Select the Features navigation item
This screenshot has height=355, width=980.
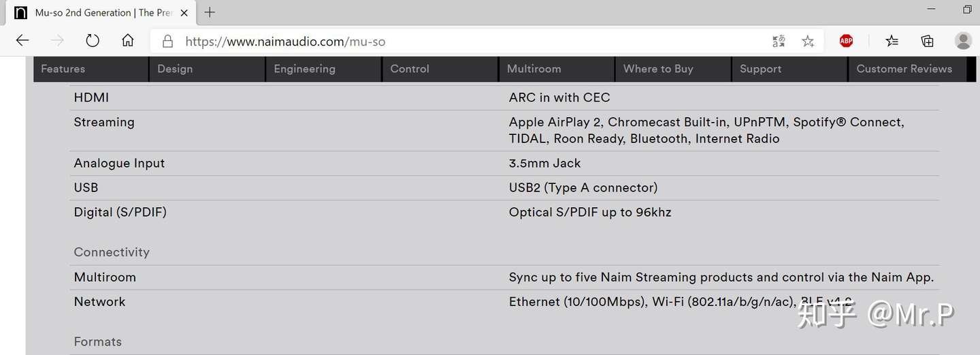click(91, 69)
